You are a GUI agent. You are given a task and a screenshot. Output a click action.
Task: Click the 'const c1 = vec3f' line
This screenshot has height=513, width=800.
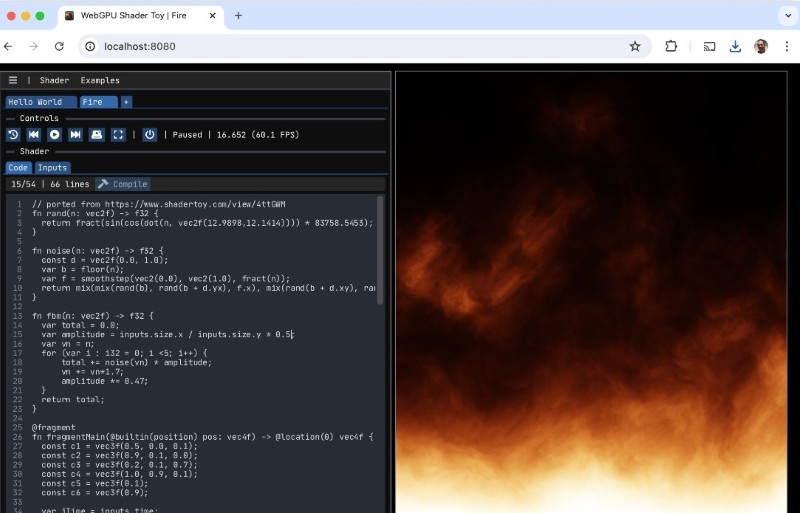click(x=119, y=446)
